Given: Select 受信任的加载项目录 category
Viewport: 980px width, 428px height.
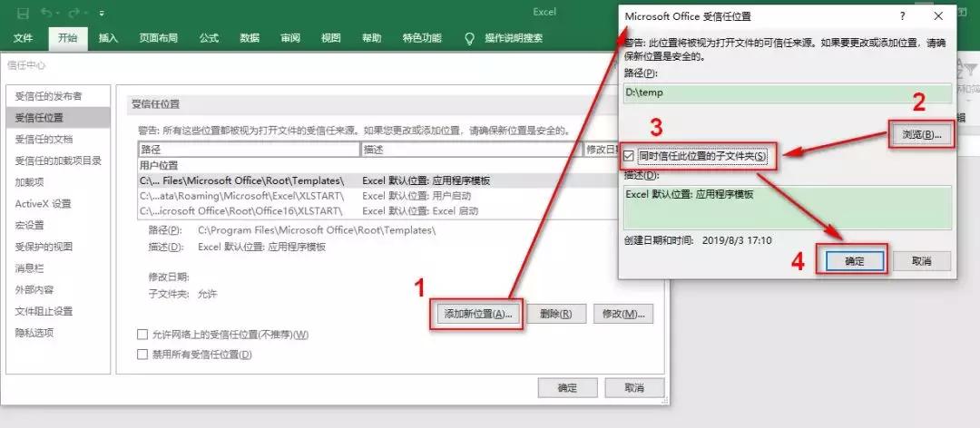Looking at the screenshot, I should coord(58,160).
